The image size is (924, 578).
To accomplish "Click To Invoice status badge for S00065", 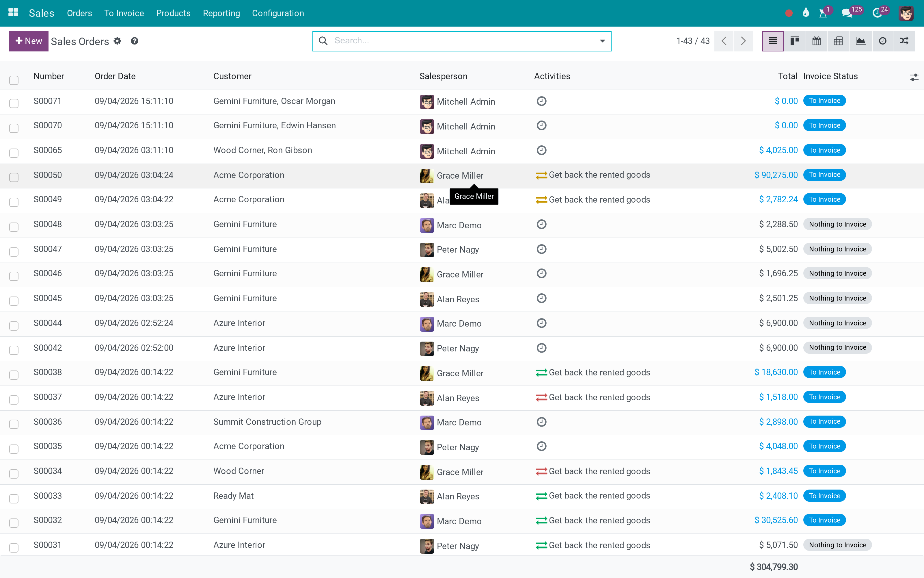I will point(824,150).
